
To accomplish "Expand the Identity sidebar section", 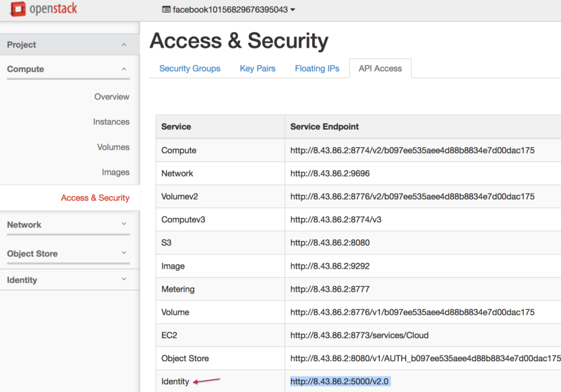I will pyautogui.click(x=124, y=279).
